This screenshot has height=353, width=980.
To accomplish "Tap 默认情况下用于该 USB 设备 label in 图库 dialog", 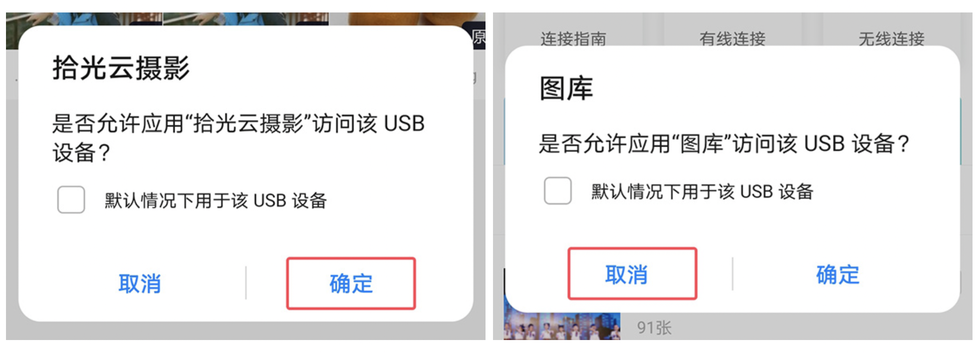I will pos(703,191).
